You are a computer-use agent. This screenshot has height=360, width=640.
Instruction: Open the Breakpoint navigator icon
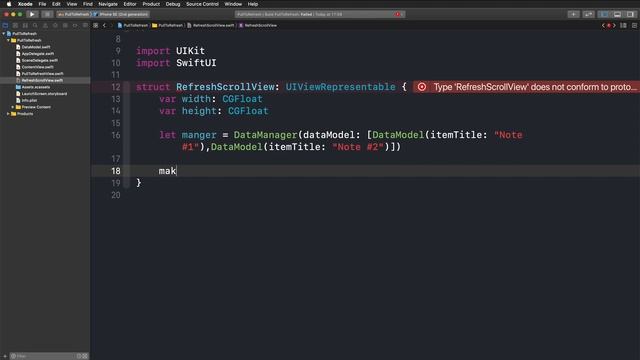click(75, 25)
